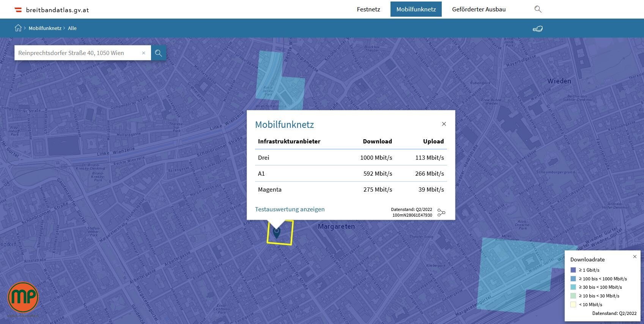644x324 pixels.
Task: Click the share icon in Mobilfunknetz popup
Action: pos(441,212)
